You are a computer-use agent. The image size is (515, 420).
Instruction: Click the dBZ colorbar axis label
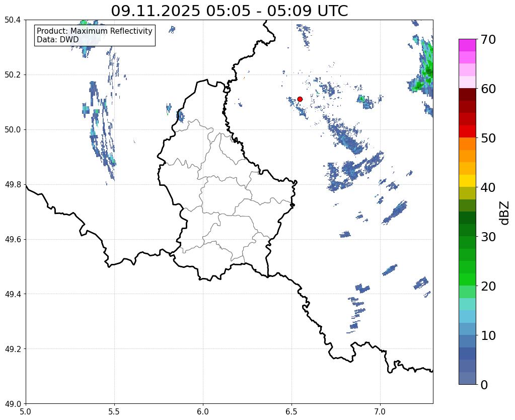(x=505, y=213)
